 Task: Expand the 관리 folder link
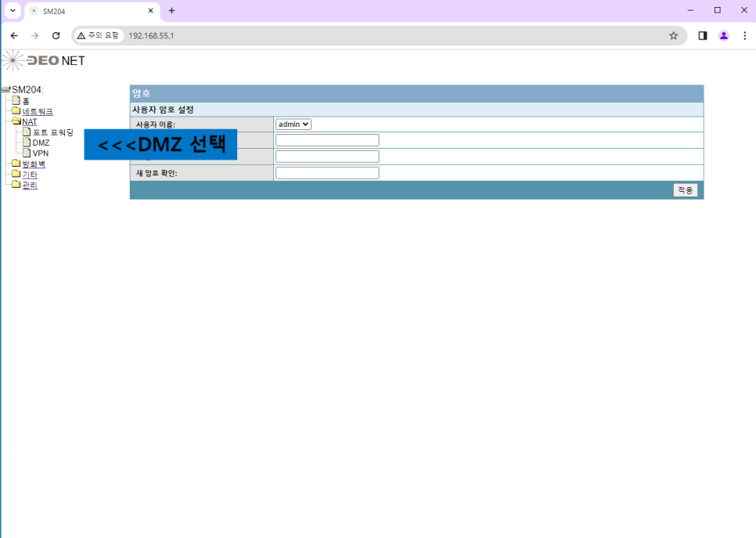(x=30, y=186)
